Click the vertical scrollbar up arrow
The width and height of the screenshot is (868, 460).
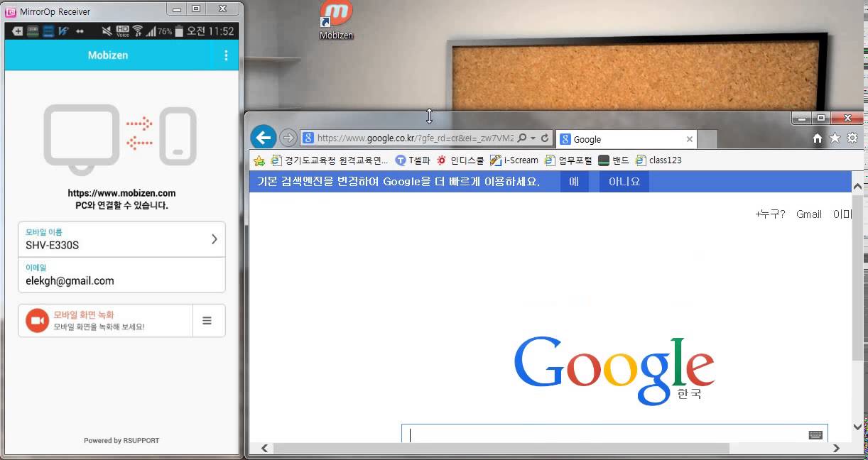click(857, 187)
